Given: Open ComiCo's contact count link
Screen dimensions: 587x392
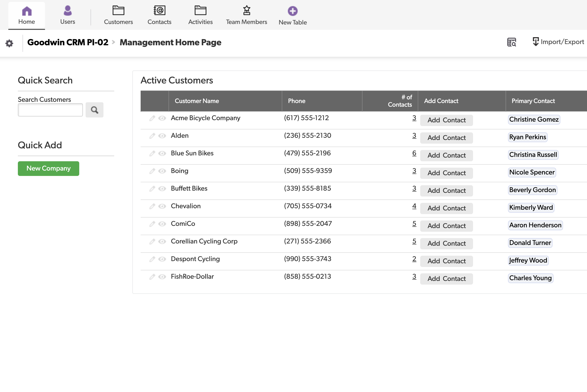Looking at the screenshot, I should click(x=414, y=224).
